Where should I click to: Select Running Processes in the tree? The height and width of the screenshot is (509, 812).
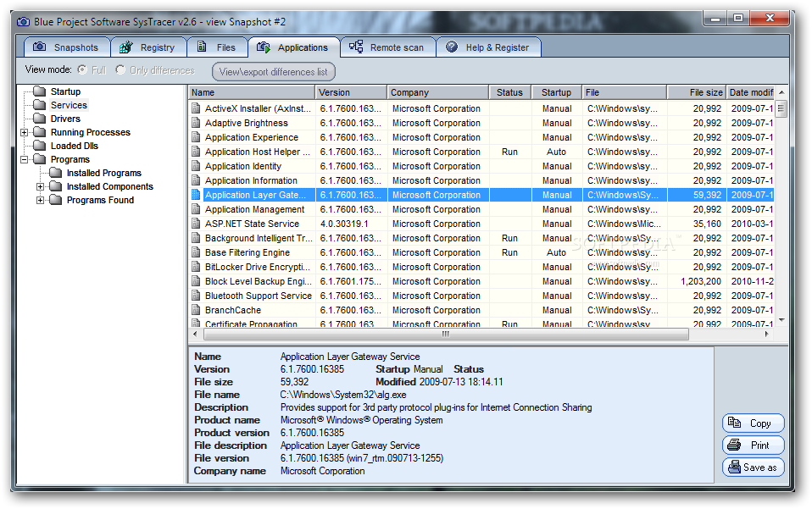tap(90, 132)
